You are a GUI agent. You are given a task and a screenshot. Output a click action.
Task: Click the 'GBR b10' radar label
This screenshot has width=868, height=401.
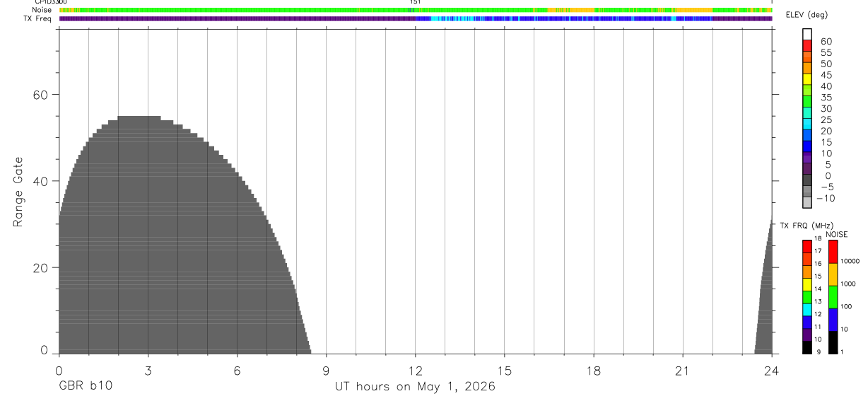click(86, 387)
